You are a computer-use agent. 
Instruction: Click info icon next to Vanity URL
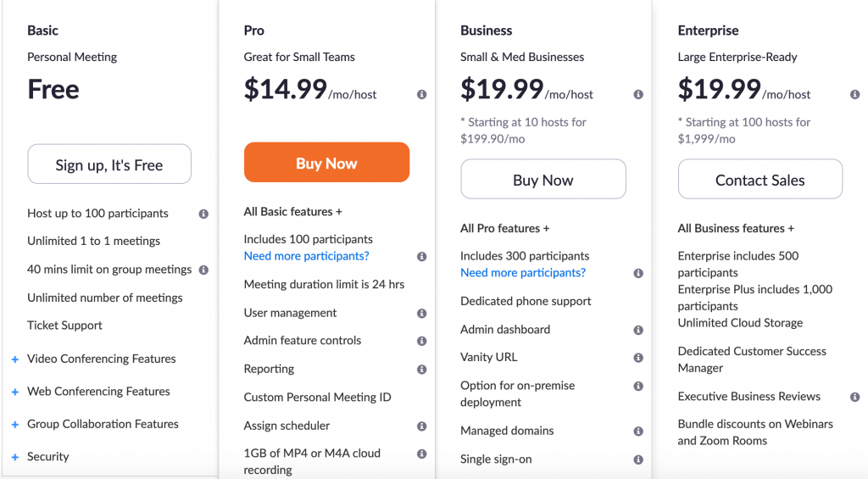pos(638,358)
